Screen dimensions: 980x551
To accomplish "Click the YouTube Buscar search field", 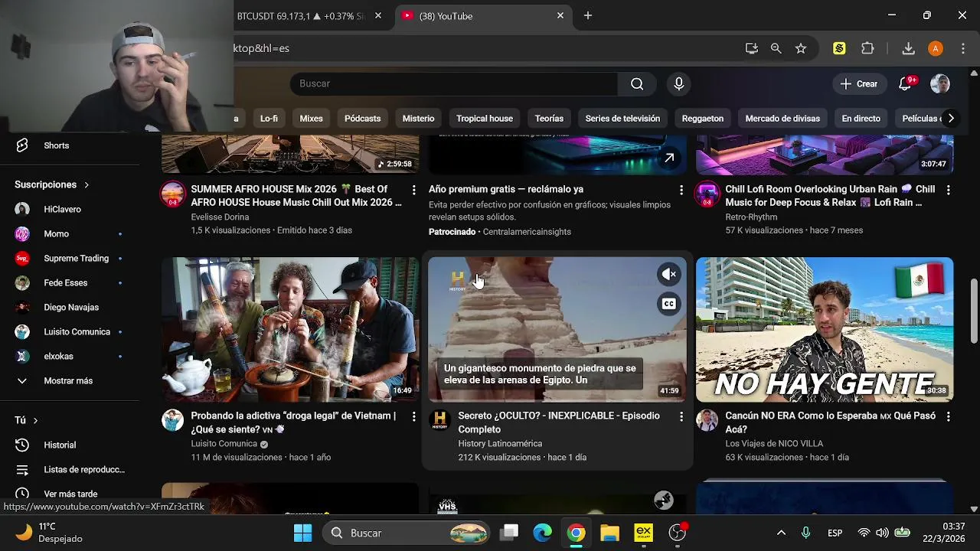I will pos(454,84).
